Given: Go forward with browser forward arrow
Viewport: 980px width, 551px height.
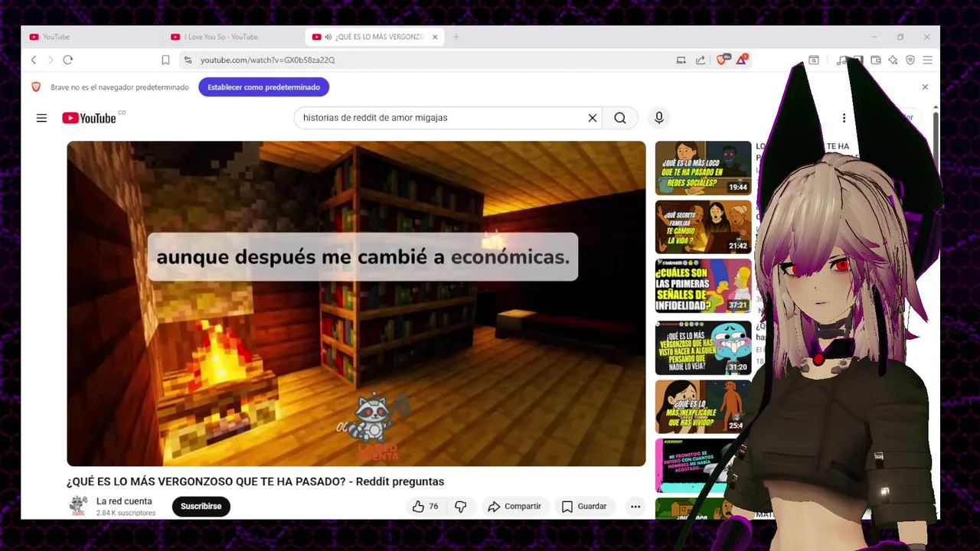Looking at the screenshot, I should 51,60.
